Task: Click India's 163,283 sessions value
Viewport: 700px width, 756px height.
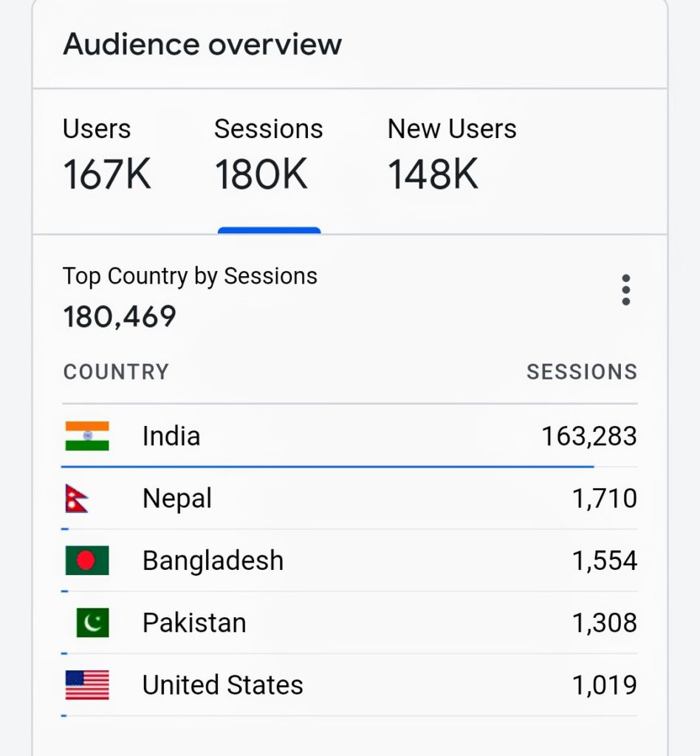Action: (x=589, y=436)
